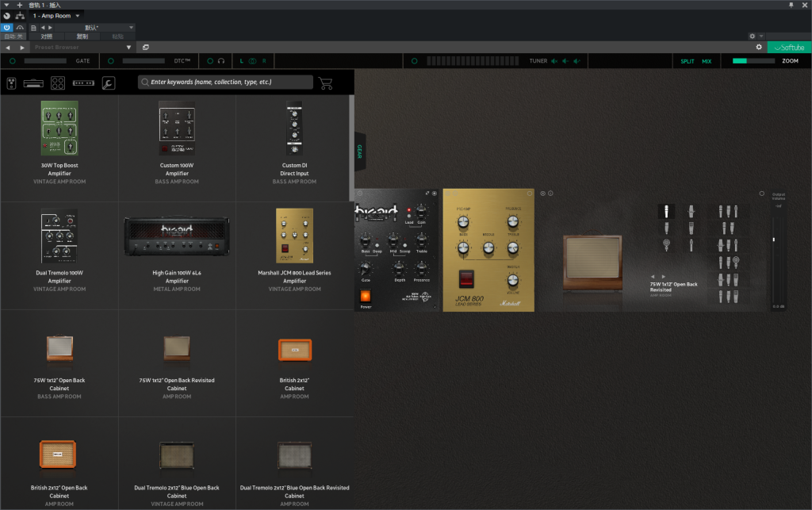
Task: Go to next preset in Preset Browser
Action: pos(21,47)
